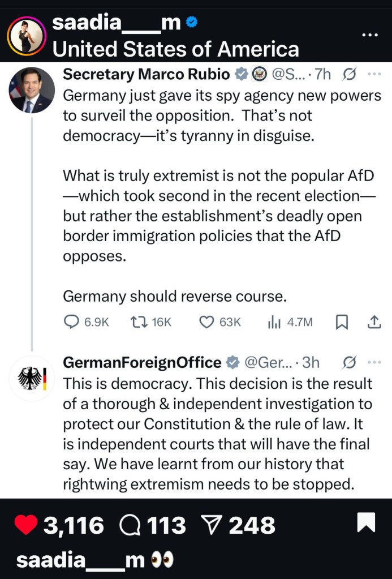Open the post's three-dot options menu

click(x=369, y=35)
